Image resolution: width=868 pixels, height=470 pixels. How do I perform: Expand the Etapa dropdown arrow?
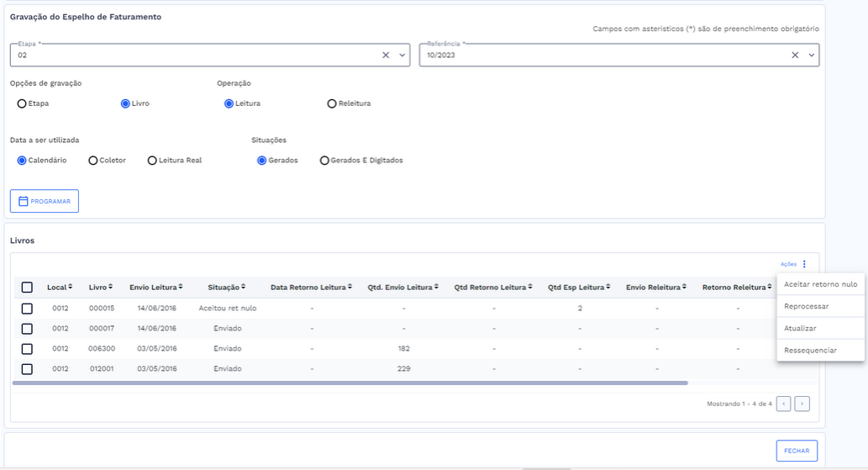[x=402, y=55]
